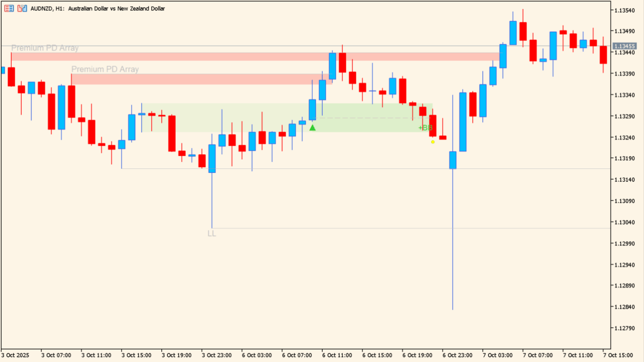Select the lower Premium PD Array zone
The width and height of the screenshot is (644, 362).
tap(201, 78)
